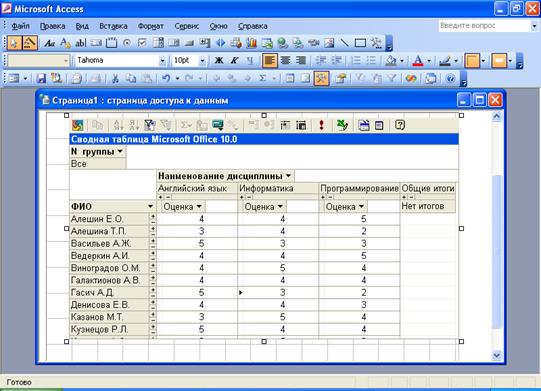Open the Файл menu

[x=21, y=26]
